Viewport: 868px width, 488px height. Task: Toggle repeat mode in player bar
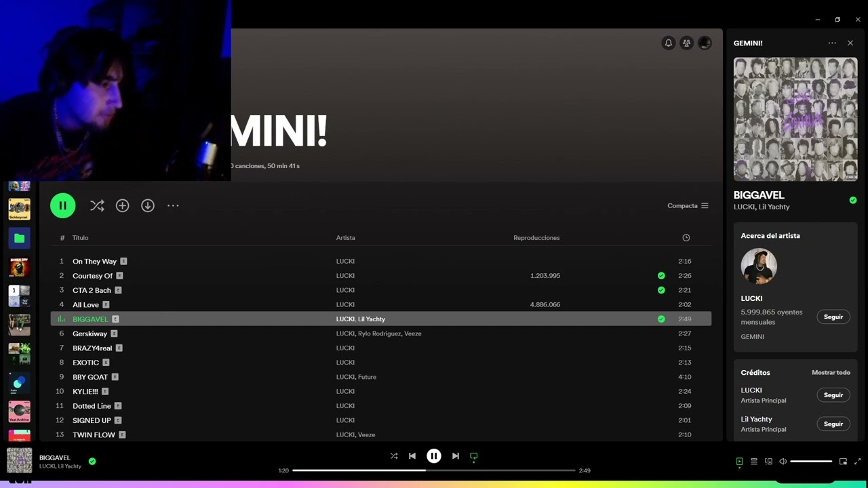[x=474, y=456]
